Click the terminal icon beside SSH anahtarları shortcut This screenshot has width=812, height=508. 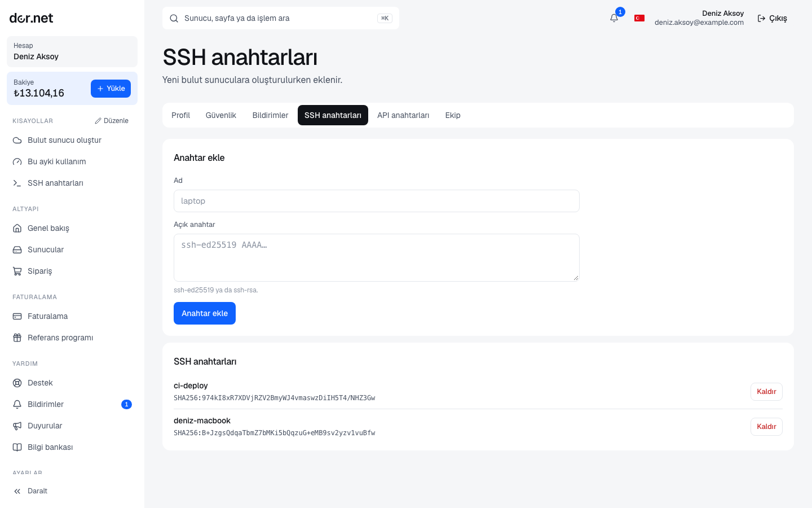[x=17, y=183]
